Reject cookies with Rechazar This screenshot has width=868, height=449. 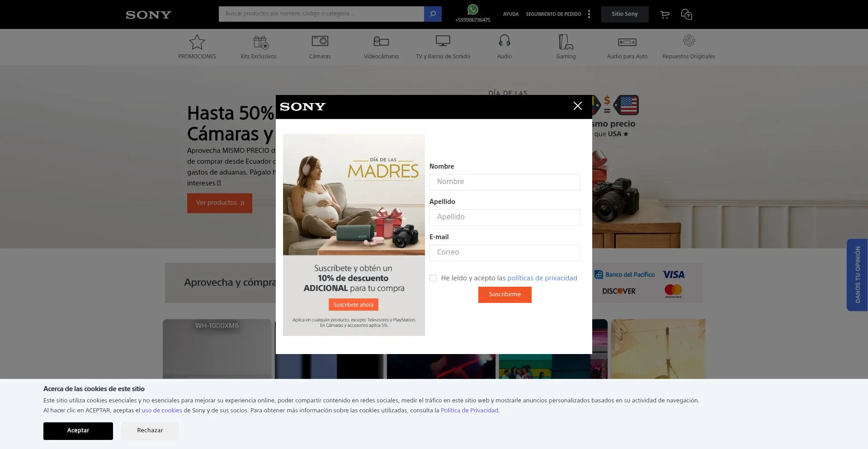pos(150,430)
